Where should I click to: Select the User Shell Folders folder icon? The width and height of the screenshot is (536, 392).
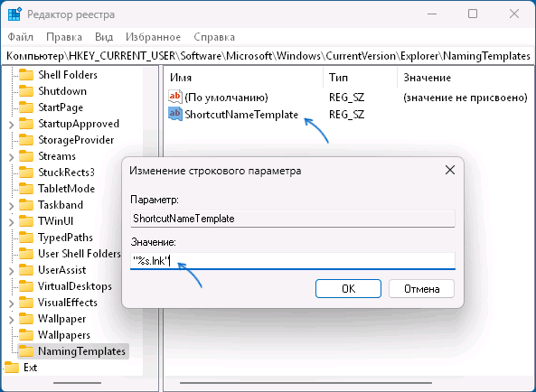point(26,254)
